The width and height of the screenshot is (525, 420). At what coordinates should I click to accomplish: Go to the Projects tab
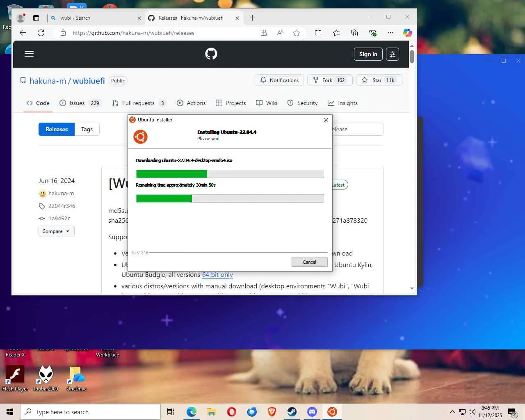pyautogui.click(x=231, y=103)
